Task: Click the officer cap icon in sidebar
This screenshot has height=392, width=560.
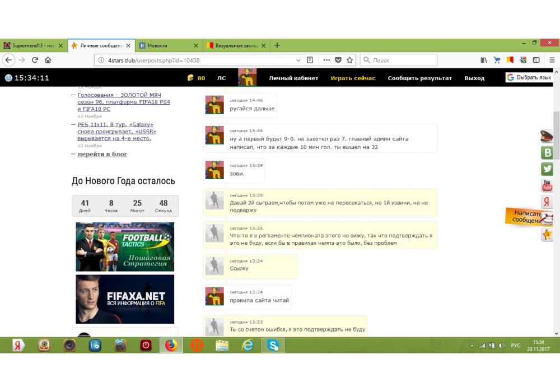Action: (547, 136)
